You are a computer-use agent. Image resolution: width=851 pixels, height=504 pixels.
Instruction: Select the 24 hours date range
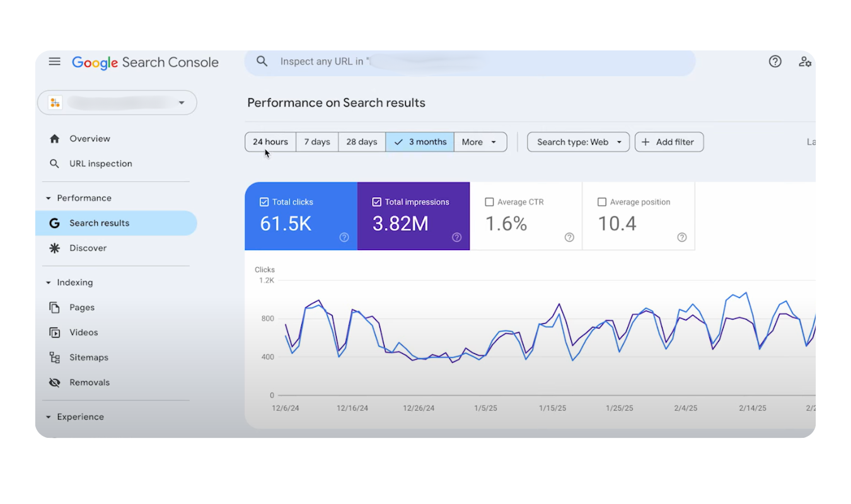[x=270, y=142]
